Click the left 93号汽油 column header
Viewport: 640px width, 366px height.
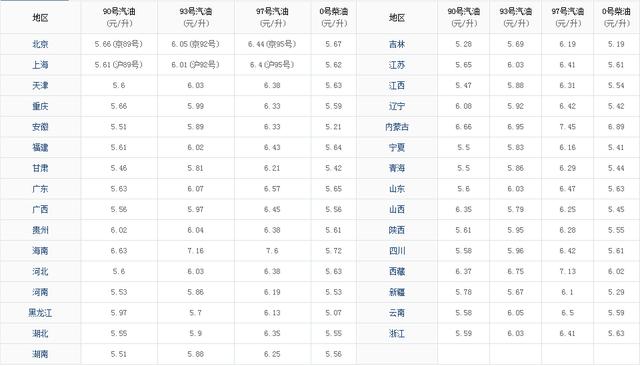click(x=196, y=17)
